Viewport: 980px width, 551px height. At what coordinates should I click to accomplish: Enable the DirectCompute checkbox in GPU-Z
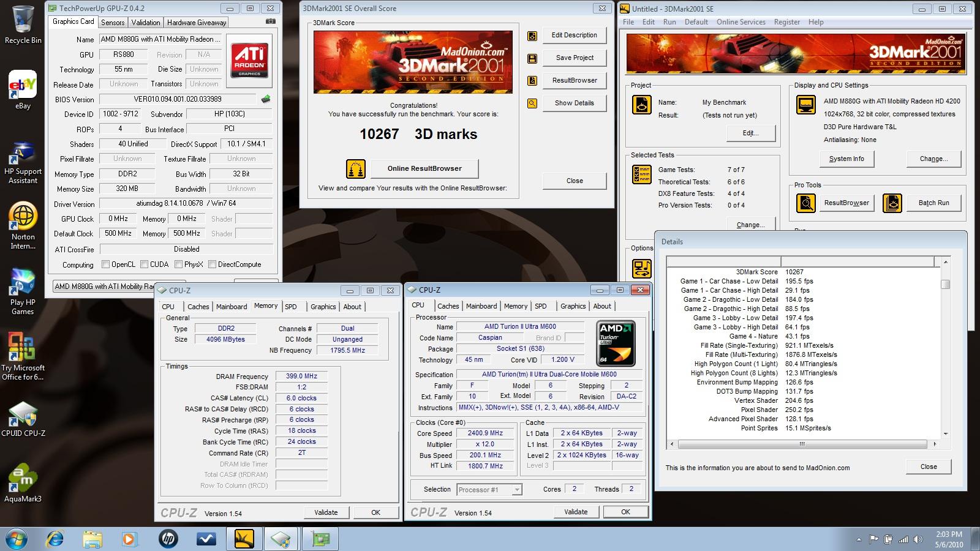[x=212, y=264]
